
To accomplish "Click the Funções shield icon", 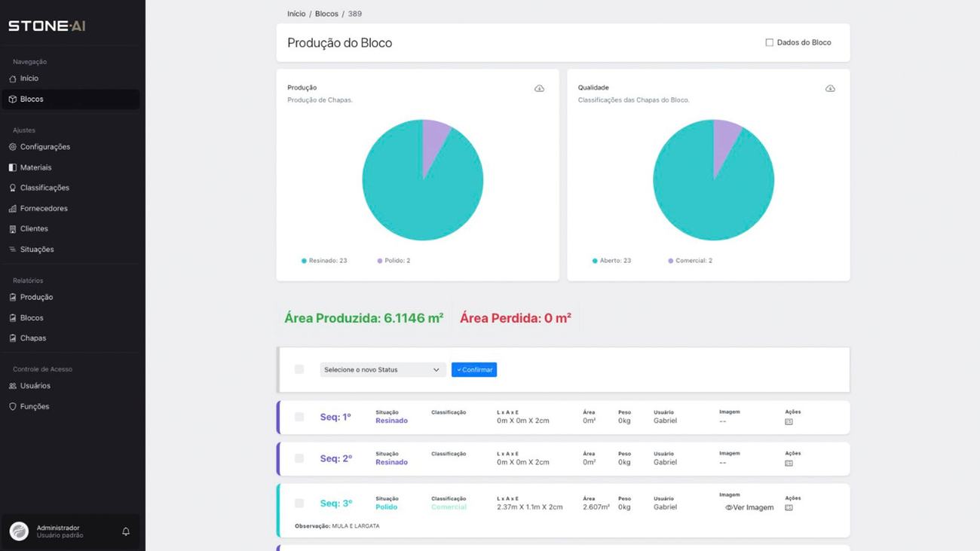I will click(13, 406).
